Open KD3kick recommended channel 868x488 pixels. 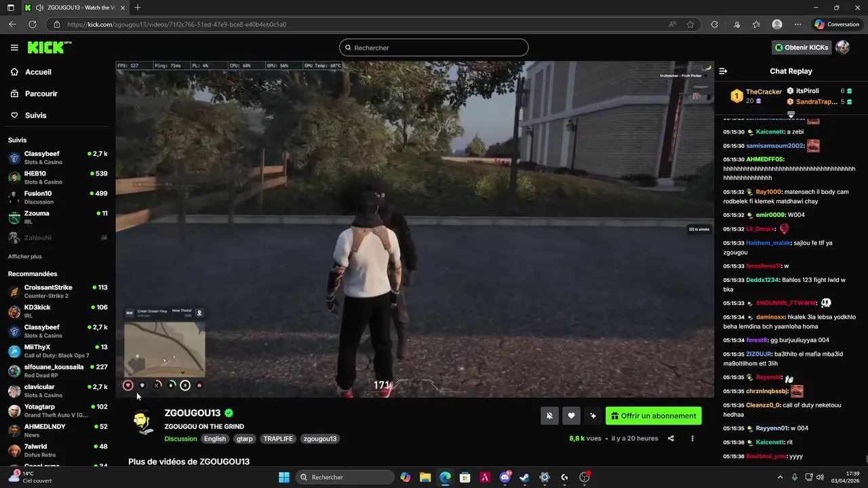point(58,311)
